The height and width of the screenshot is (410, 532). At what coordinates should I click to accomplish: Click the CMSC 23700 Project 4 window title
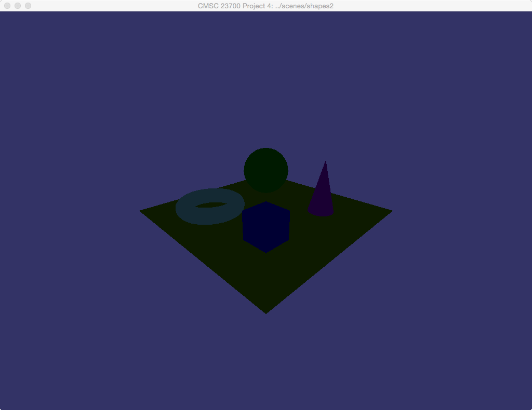pyautogui.click(x=265, y=6)
